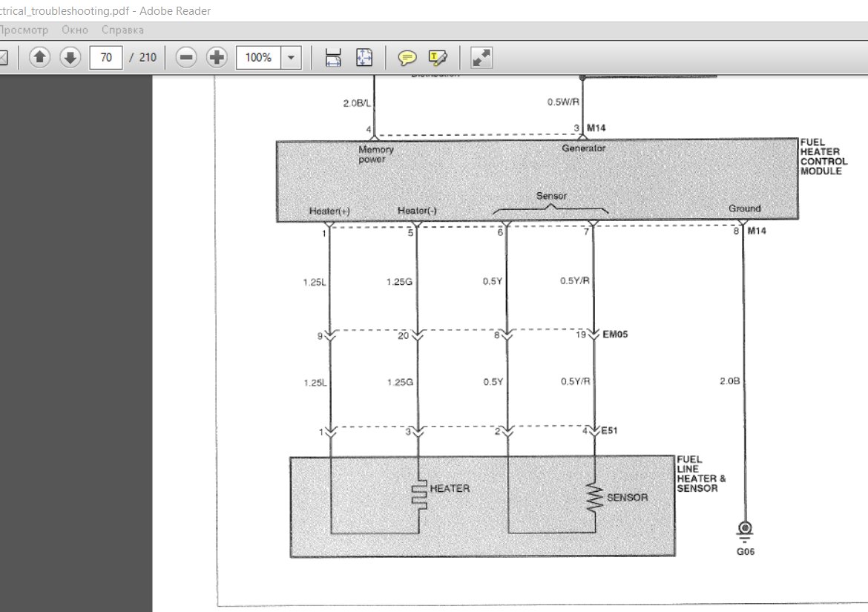Screen dimensions: 868x612
Task: Go to next page with down arrow
Action: pos(70,58)
